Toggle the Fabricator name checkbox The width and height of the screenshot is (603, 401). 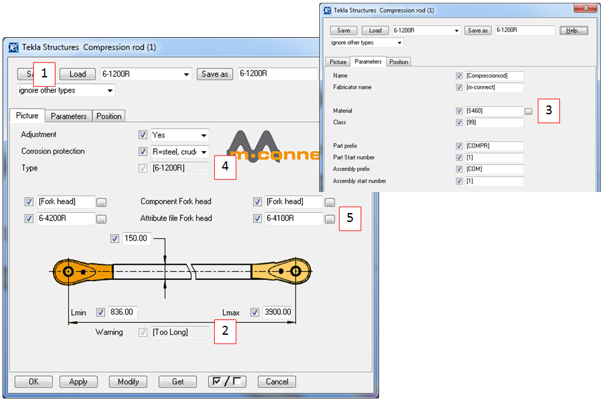(458, 89)
